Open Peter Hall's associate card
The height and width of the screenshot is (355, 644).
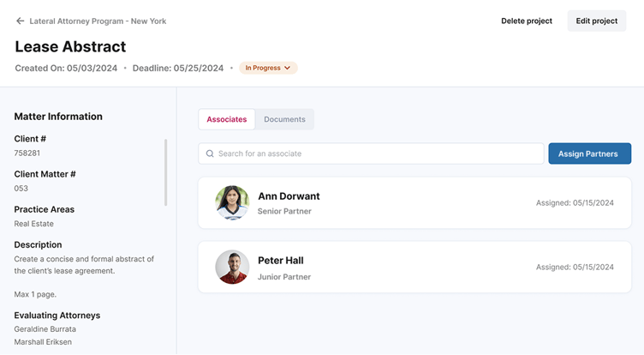414,268
